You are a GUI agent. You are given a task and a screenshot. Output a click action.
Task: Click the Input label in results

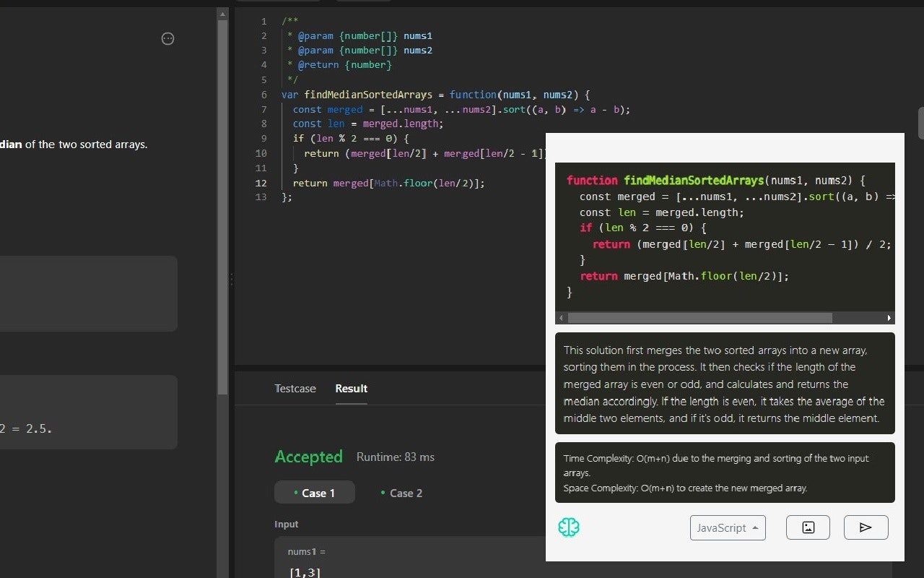[286, 524]
